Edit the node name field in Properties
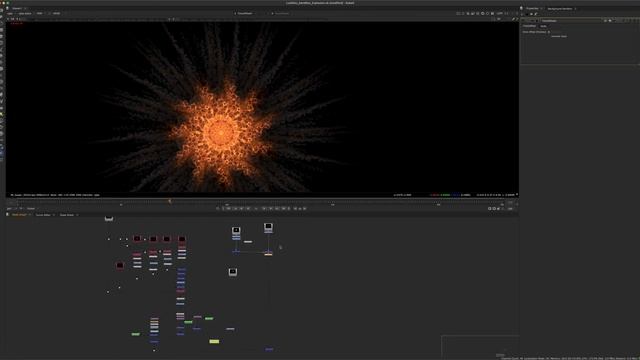Screen dimensions: 640x360 tap(571, 21)
